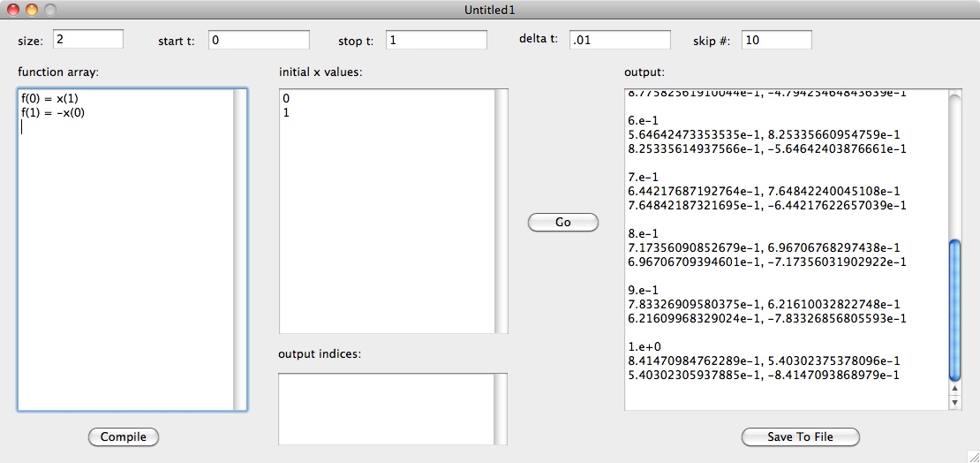
Task: Click the up arrow on output scrollbar
Action: click(954, 388)
